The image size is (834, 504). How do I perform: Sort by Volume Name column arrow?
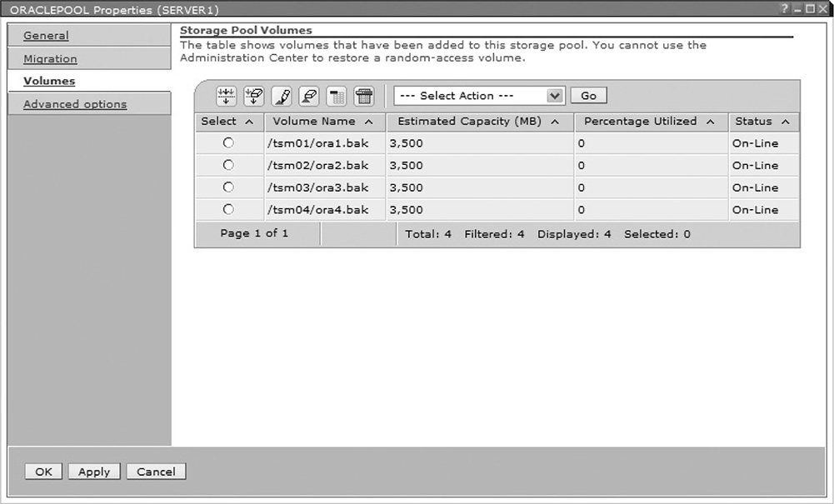[368, 122]
